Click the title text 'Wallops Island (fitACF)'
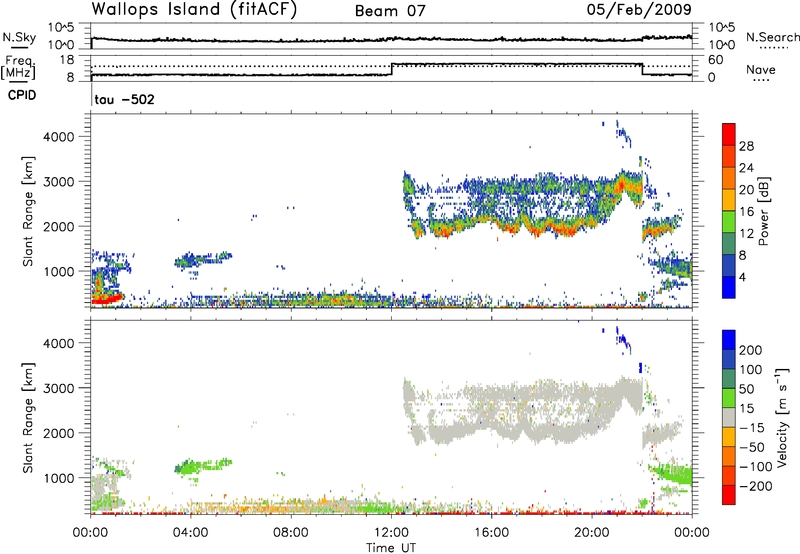The image size is (800, 554). coord(194,9)
